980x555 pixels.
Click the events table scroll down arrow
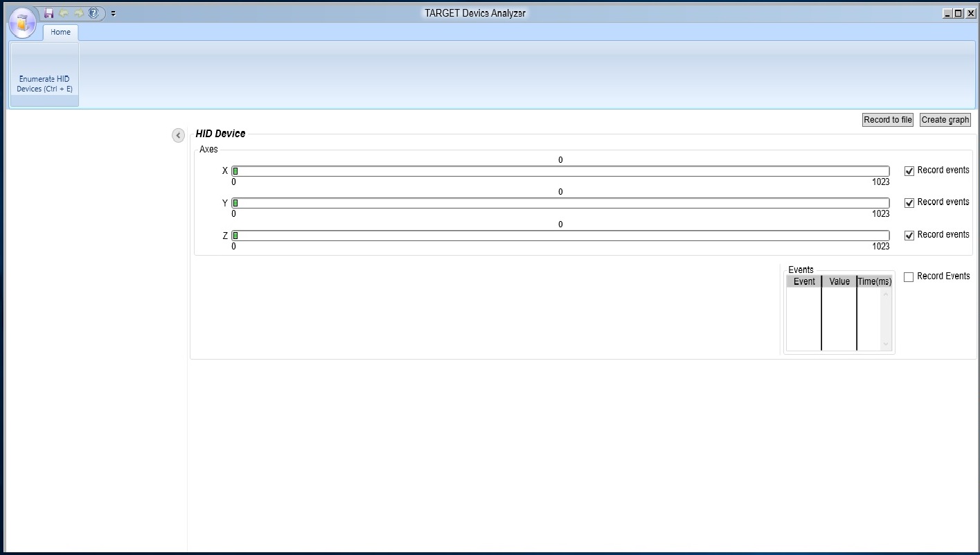(x=885, y=344)
